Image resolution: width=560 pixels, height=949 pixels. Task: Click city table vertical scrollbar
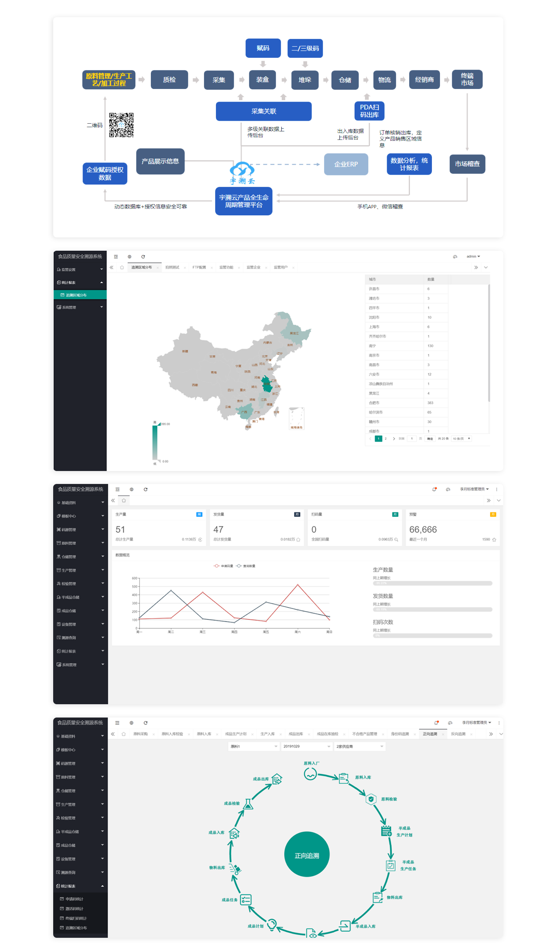489,343
